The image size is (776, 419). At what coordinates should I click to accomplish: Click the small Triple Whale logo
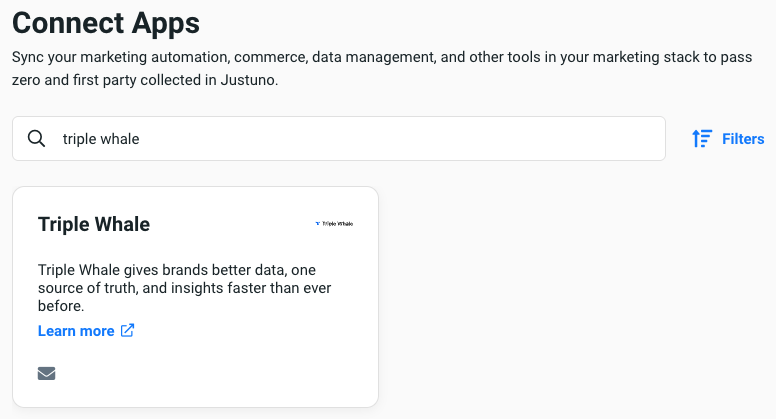[x=334, y=224]
